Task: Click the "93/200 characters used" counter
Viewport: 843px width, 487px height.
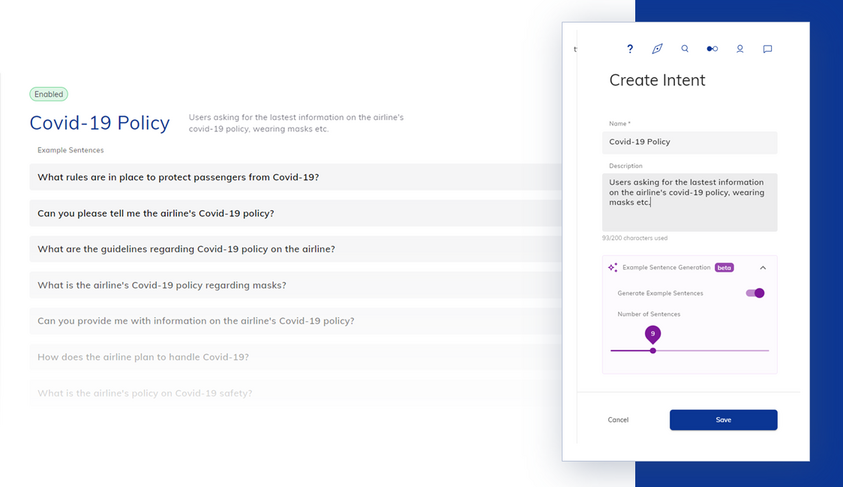Action: coord(635,238)
